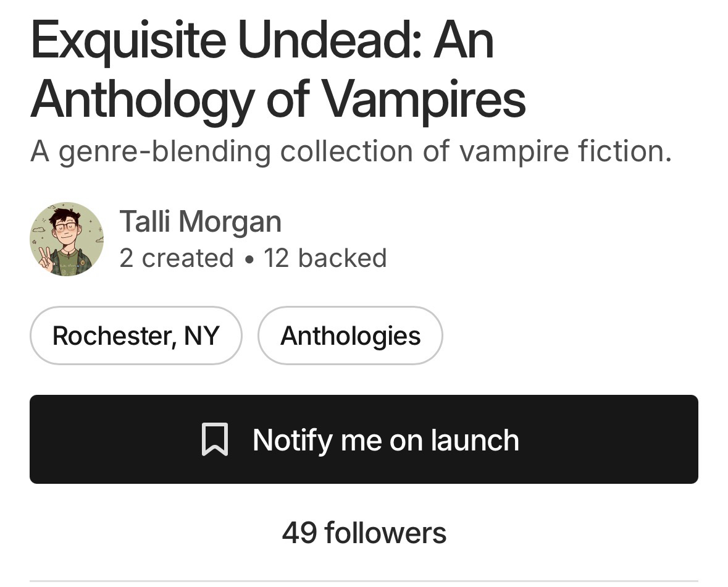This screenshot has width=728, height=587.
Task: Open the Talli Morgan creator name link
Action: coord(200,221)
